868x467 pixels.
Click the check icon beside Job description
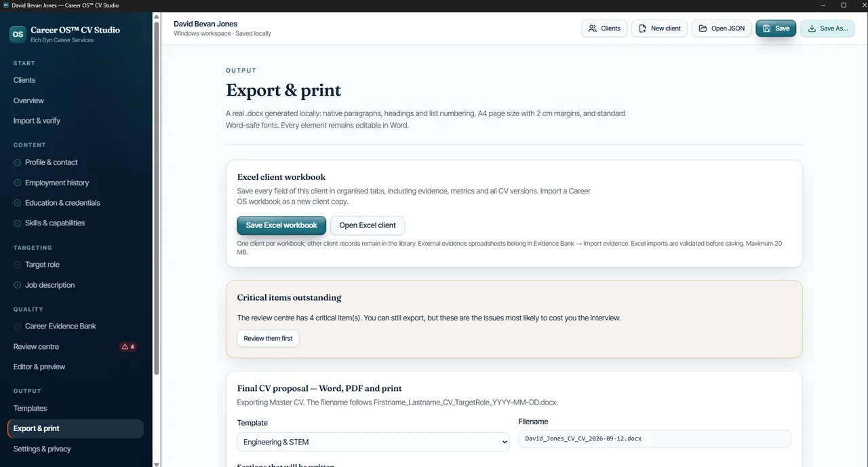tap(18, 285)
